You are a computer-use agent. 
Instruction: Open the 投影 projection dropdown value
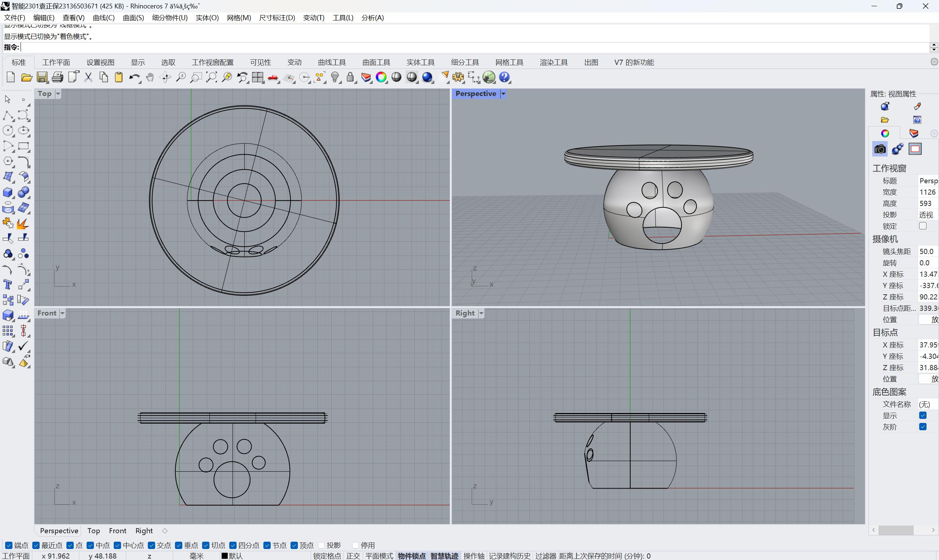click(928, 215)
